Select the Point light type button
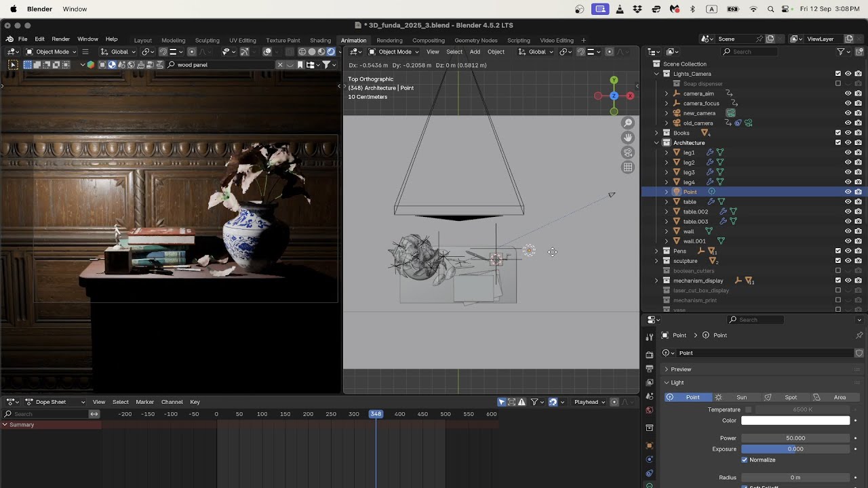The height and width of the screenshot is (488, 868). 688,397
